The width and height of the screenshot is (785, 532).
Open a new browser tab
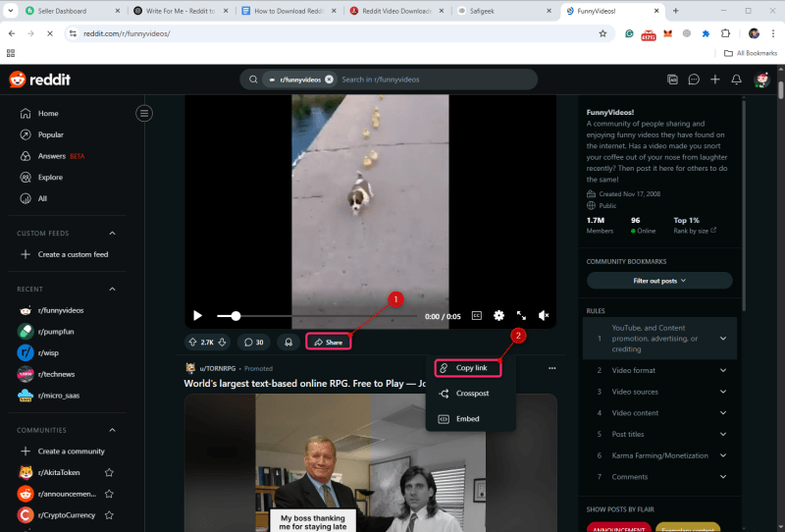tap(675, 11)
